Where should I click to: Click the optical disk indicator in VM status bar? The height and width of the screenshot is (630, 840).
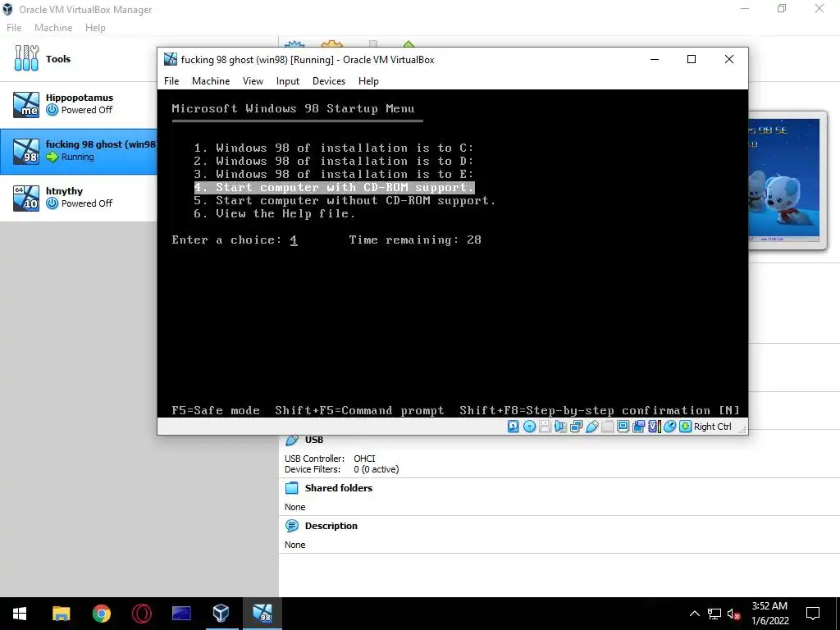[x=529, y=427]
